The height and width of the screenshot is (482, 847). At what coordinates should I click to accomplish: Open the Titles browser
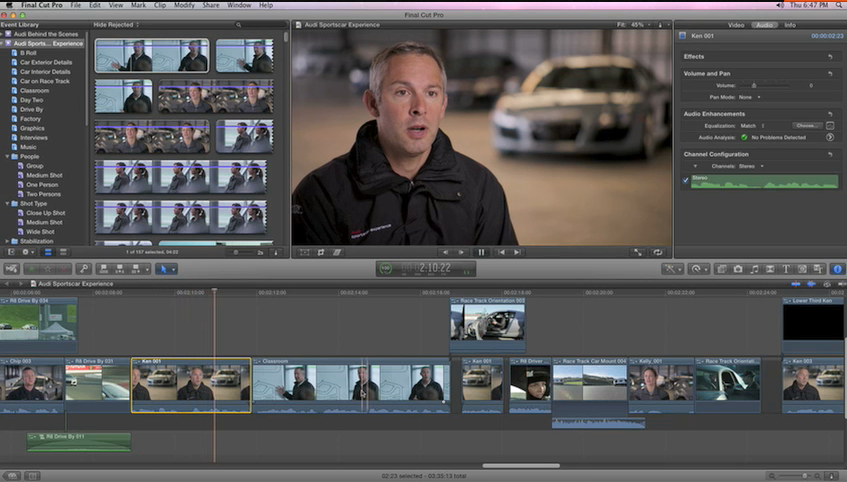[x=787, y=269]
